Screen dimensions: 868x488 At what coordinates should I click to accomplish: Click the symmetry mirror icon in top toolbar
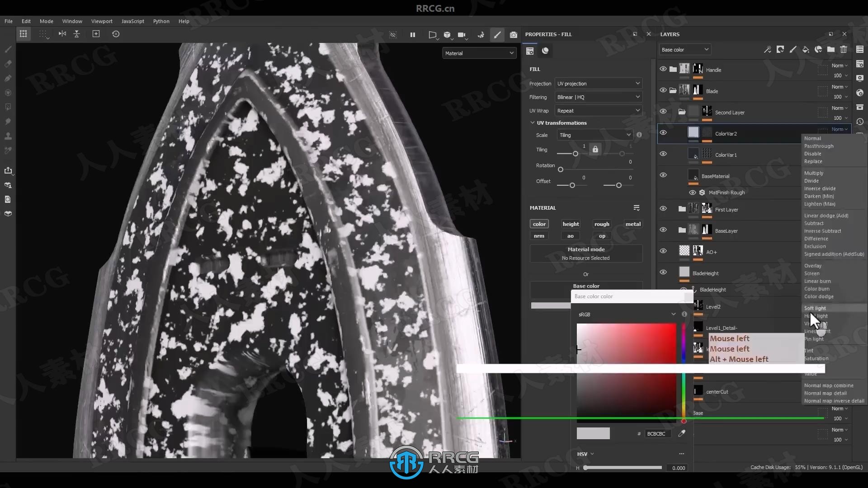tap(62, 34)
